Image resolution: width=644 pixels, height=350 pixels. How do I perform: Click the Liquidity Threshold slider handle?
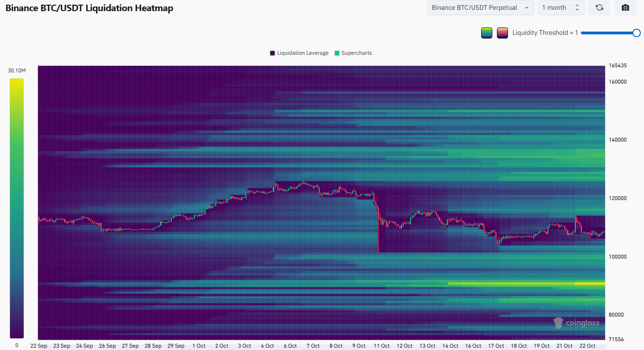pos(636,33)
